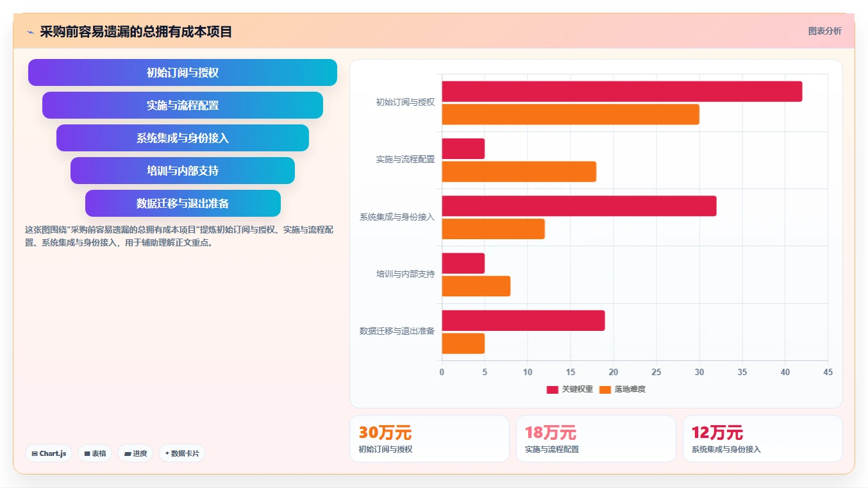Click the orange 落地难度 bar for 实施与流程配置
This screenshot has height=488, width=868.
[519, 172]
